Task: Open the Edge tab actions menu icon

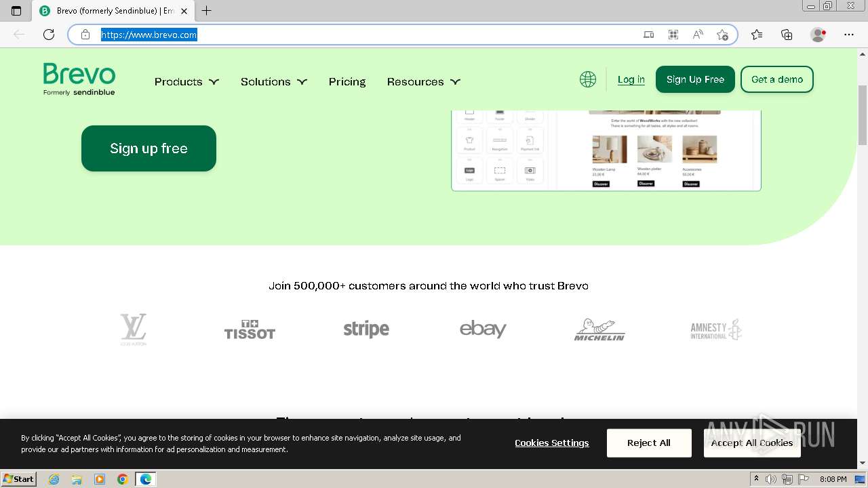Action: pos(16,11)
